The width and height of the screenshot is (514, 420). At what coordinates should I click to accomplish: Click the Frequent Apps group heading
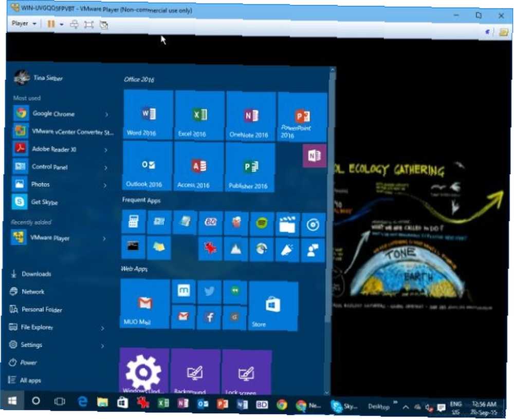coord(141,200)
